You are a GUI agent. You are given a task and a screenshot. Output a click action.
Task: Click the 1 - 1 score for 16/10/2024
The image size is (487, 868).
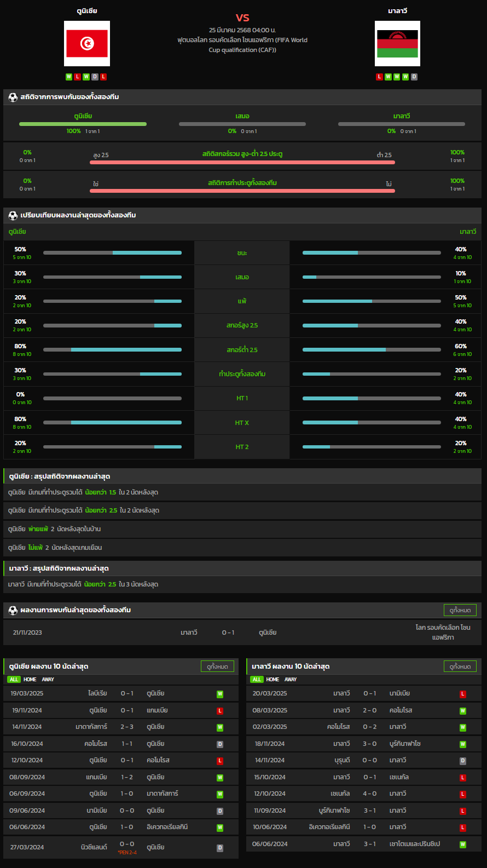[x=127, y=744]
